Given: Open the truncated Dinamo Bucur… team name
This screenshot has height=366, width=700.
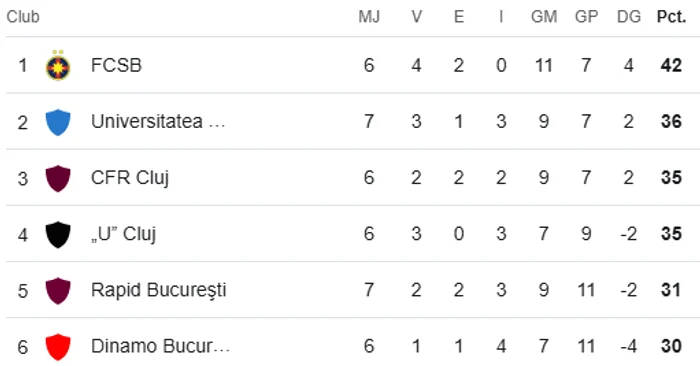Looking at the screenshot, I should pyautogui.click(x=160, y=346).
